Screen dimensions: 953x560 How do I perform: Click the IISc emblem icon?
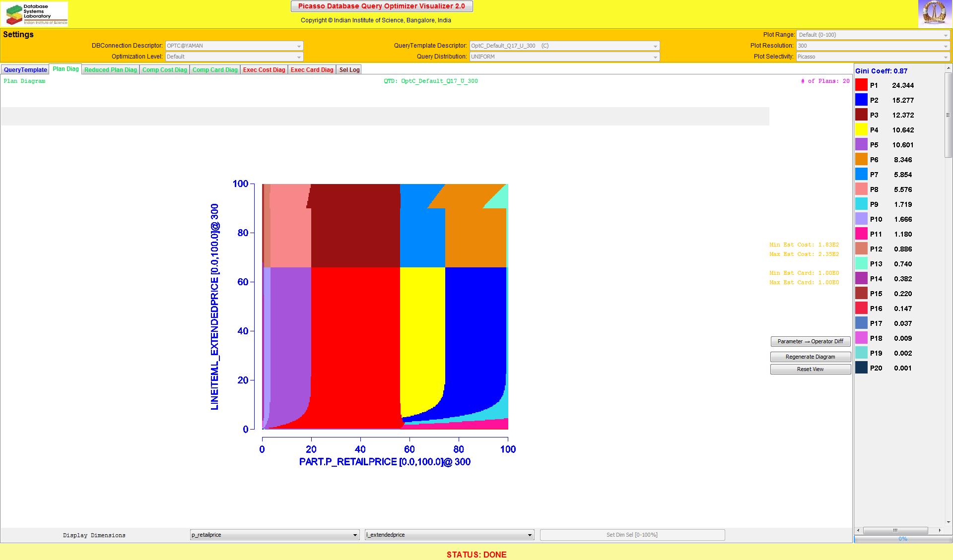[934, 13]
